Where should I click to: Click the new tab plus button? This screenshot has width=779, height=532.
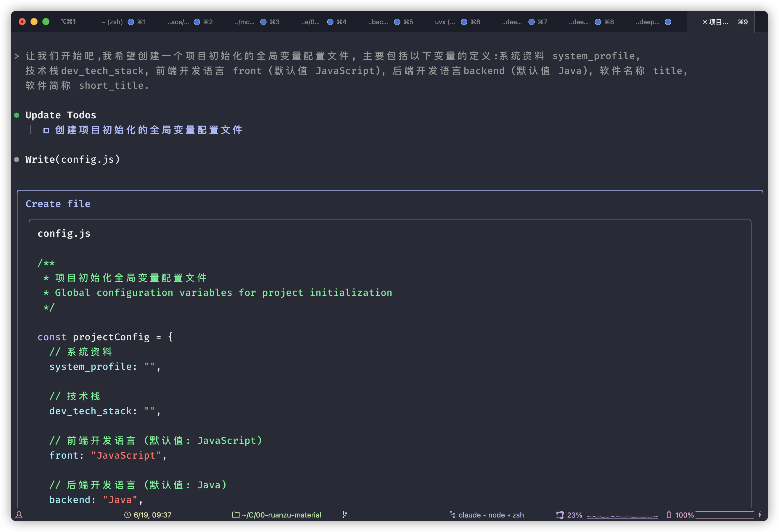761,22
